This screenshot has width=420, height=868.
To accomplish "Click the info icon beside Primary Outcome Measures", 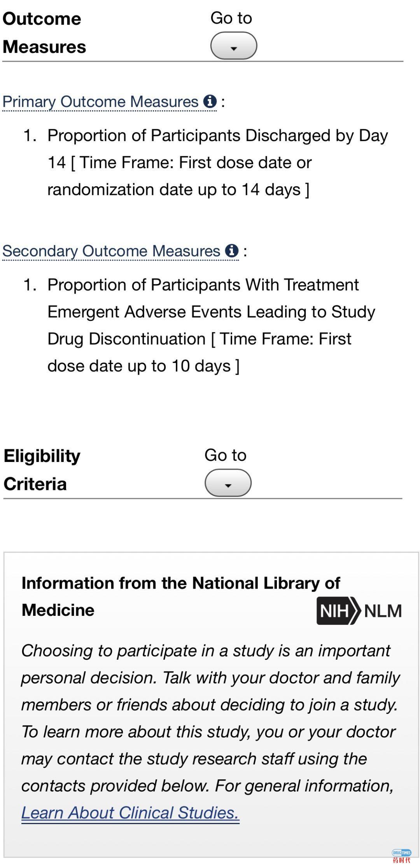I will tap(210, 101).
